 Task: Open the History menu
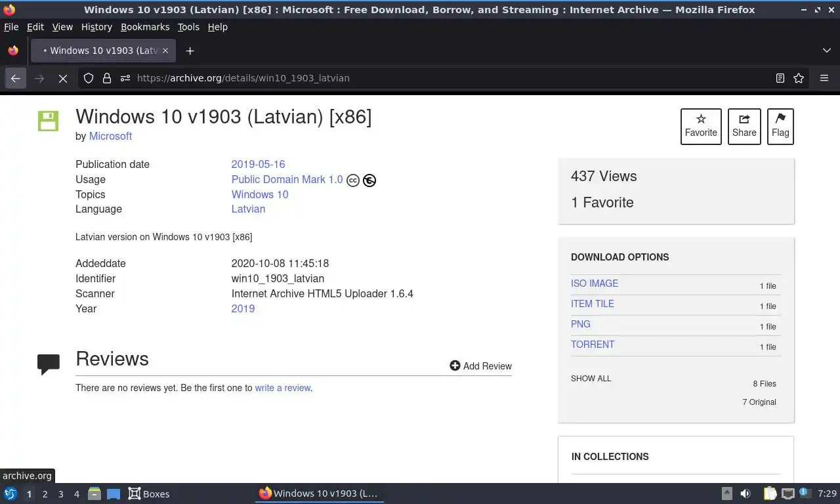(96, 27)
